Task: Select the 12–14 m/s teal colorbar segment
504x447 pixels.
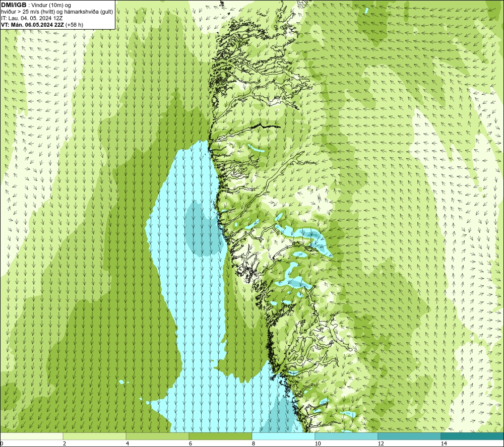Action: pos(409,436)
